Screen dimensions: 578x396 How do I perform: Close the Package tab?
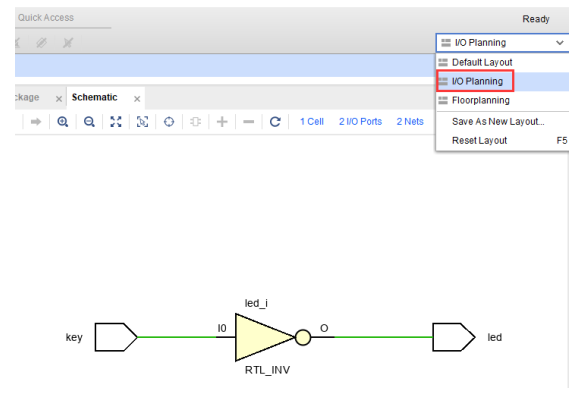point(59,99)
